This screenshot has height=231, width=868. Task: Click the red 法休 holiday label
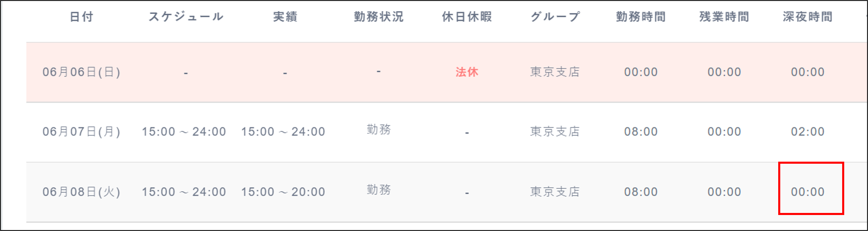(467, 72)
